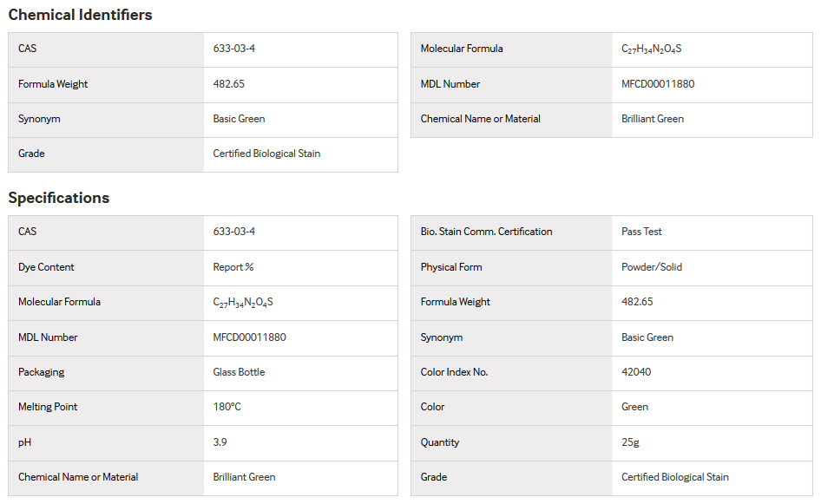Click Certified Biological Stain grade in Chemical Identifiers
The width and height of the screenshot is (821, 504).
[266, 154]
